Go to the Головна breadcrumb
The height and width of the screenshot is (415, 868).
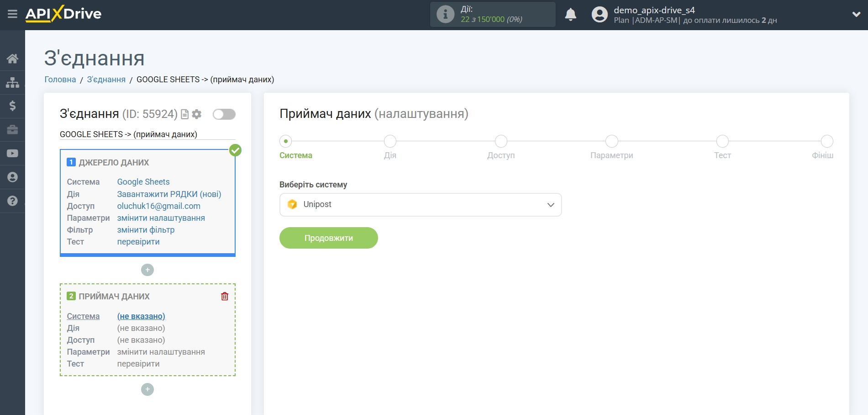tap(60, 80)
